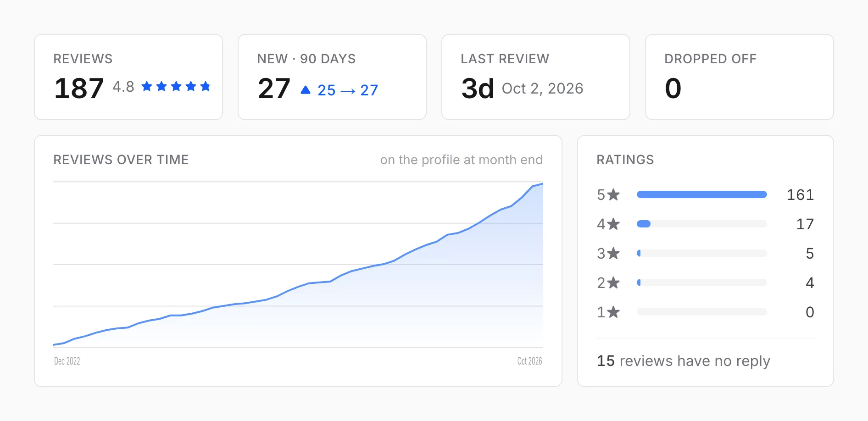
Task: Click the 'Oct 2026' axis label
Action: point(530,361)
